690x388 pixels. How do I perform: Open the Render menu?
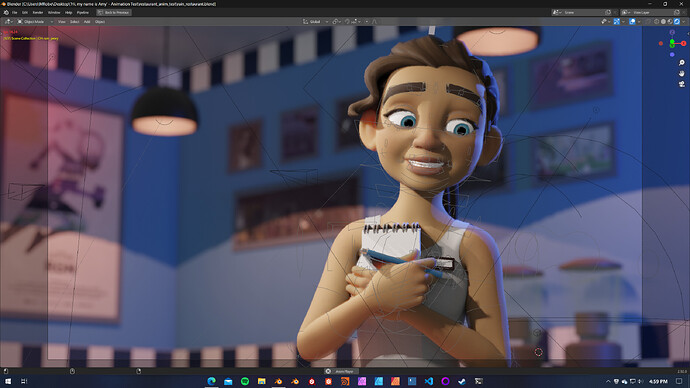[x=38, y=12]
